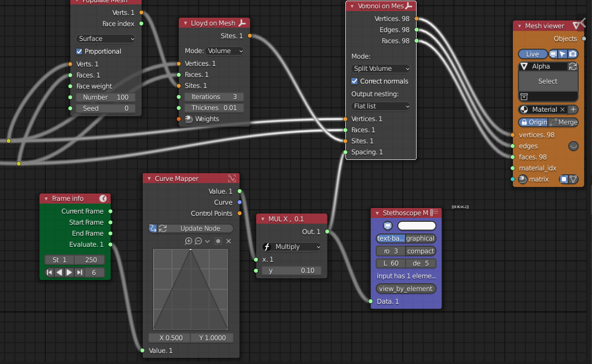The width and height of the screenshot is (592, 364).
Task: Open the Split Volume mode dropdown
Action: pyautogui.click(x=381, y=69)
